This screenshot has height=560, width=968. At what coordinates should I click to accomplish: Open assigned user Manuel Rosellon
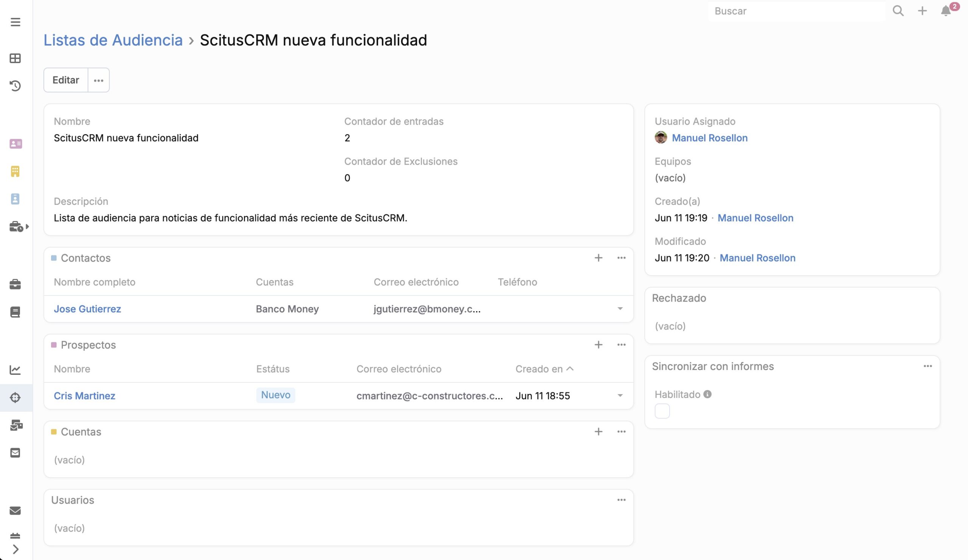(709, 138)
